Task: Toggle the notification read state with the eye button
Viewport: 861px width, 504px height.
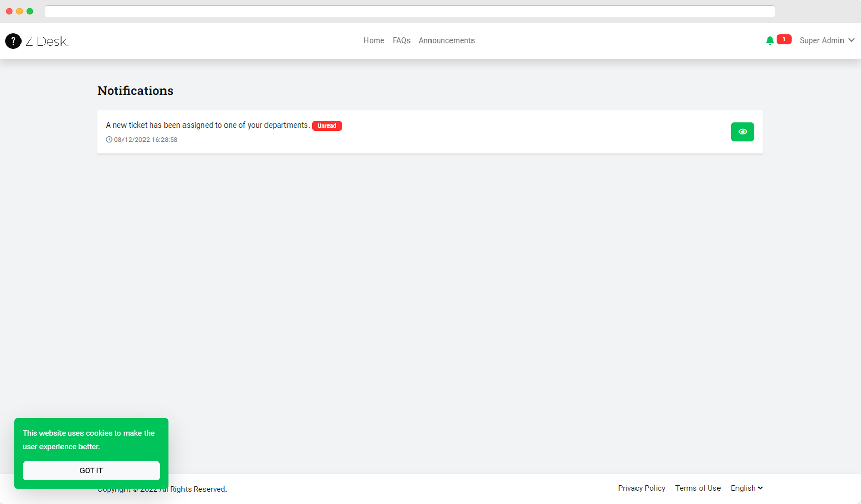Action: [742, 132]
